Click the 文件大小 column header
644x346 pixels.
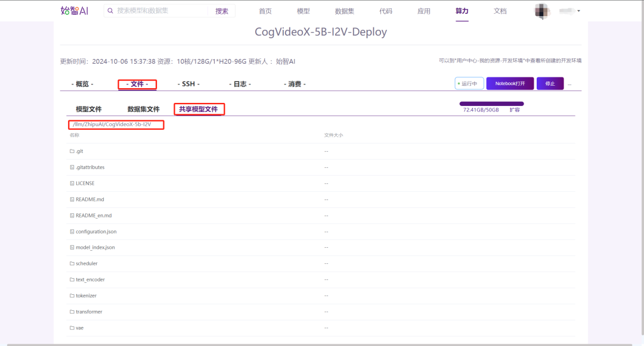pos(333,135)
